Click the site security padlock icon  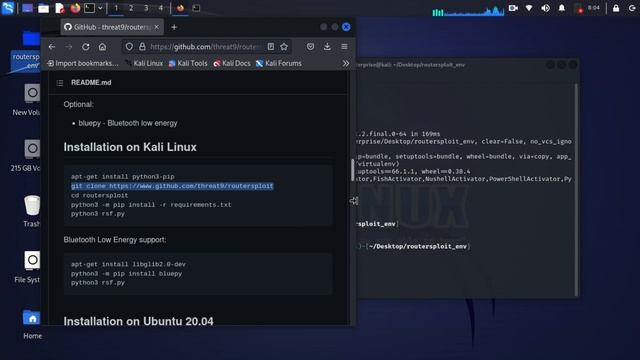coord(142,47)
